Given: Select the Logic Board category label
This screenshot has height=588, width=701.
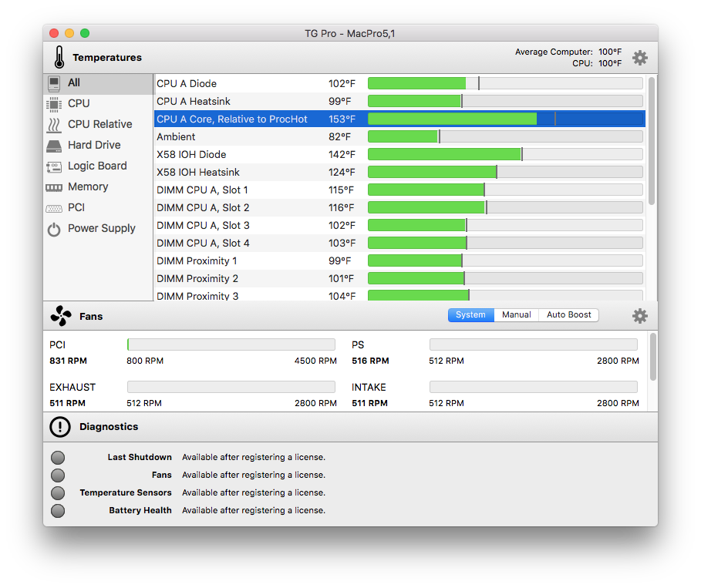Looking at the screenshot, I should tap(97, 166).
